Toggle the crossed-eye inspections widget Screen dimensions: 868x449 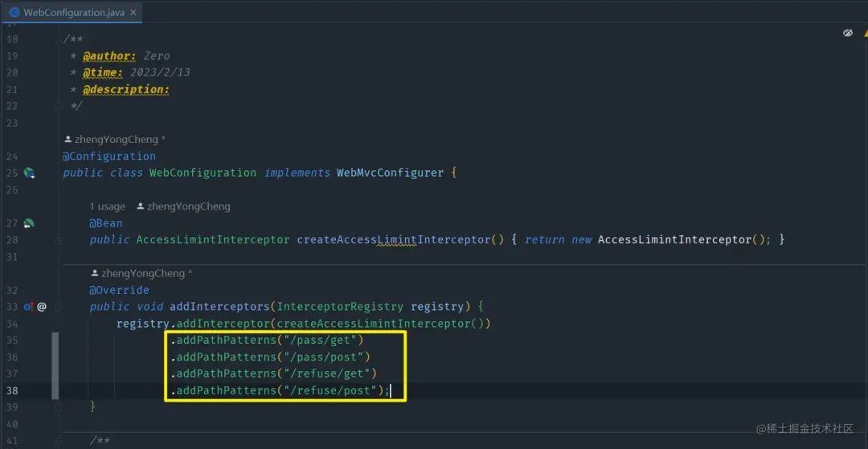tap(848, 33)
